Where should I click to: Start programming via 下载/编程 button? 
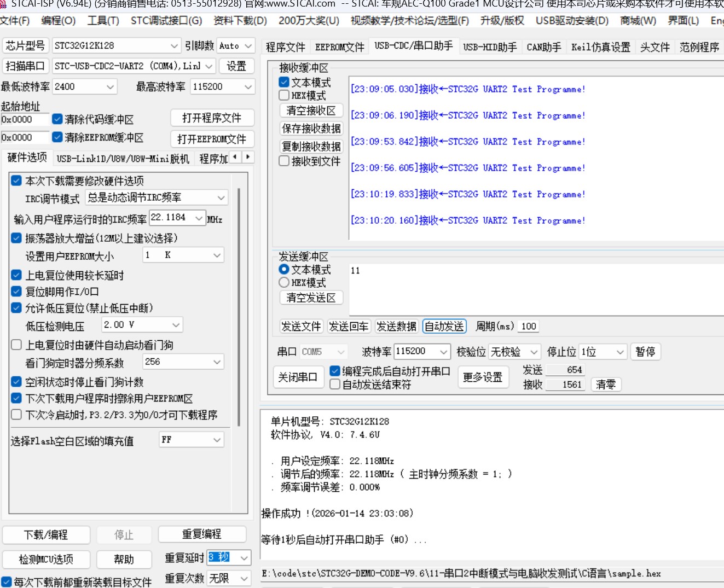pyautogui.click(x=46, y=534)
